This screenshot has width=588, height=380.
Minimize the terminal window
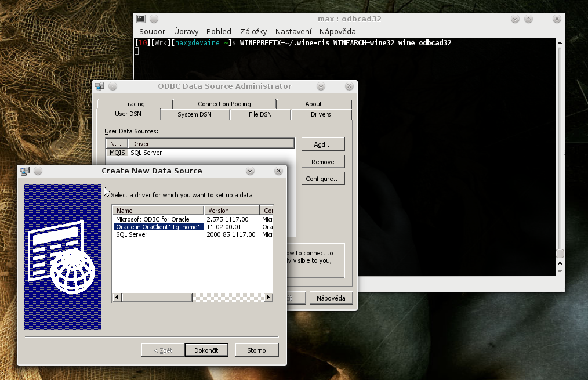515,19
